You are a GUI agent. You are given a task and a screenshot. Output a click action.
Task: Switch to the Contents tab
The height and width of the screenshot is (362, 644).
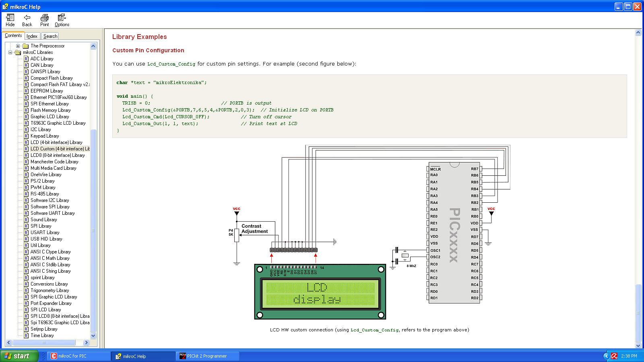click(x=13, y=36)
